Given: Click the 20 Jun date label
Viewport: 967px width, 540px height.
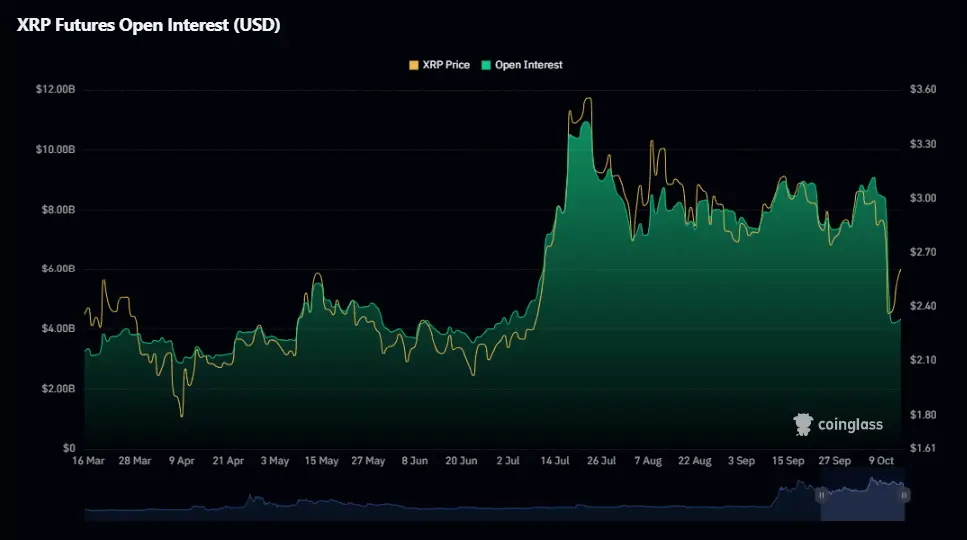Looking at the screenshot, I should pos(461,460).
